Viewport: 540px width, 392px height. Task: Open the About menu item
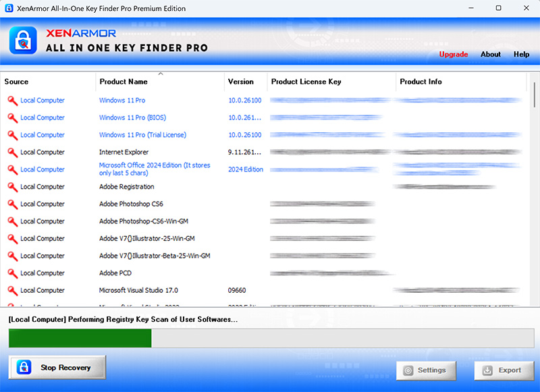491,55
